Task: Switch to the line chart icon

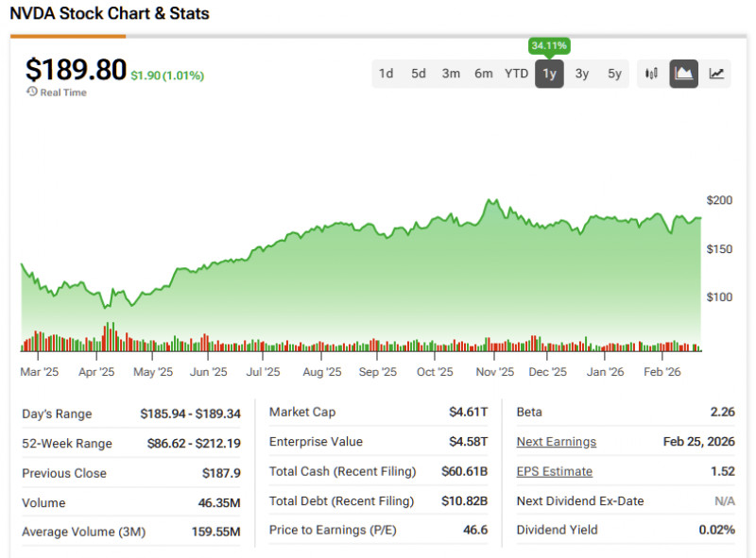Action: click(716, 74)
